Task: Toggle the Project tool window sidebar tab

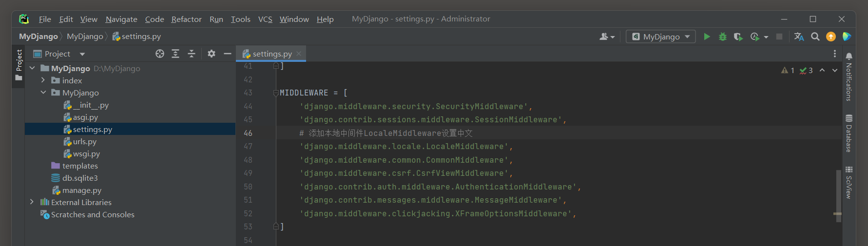Action: 19,66
